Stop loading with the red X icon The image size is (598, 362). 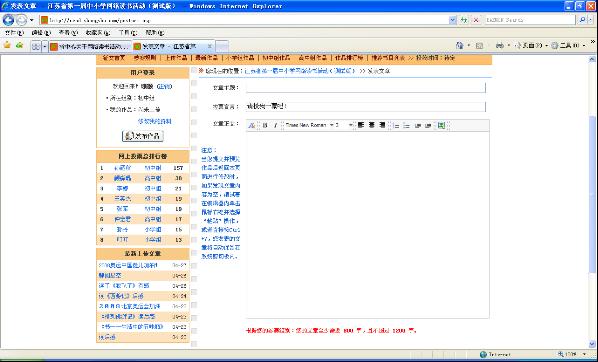coord(476,20)
